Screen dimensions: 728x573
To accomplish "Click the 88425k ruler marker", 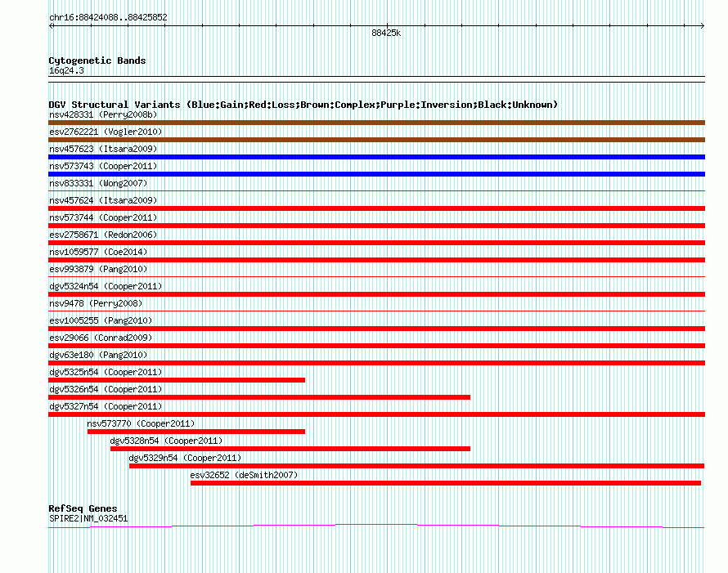I will (x=386, y=33).
